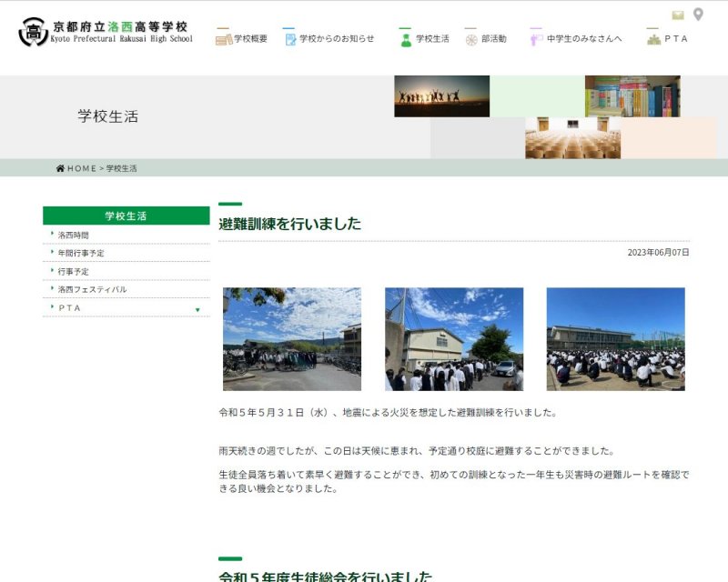Select 年間行事予定 in the sidebar
The width and height of the screenshot is (728, 582).
point(81,253)
